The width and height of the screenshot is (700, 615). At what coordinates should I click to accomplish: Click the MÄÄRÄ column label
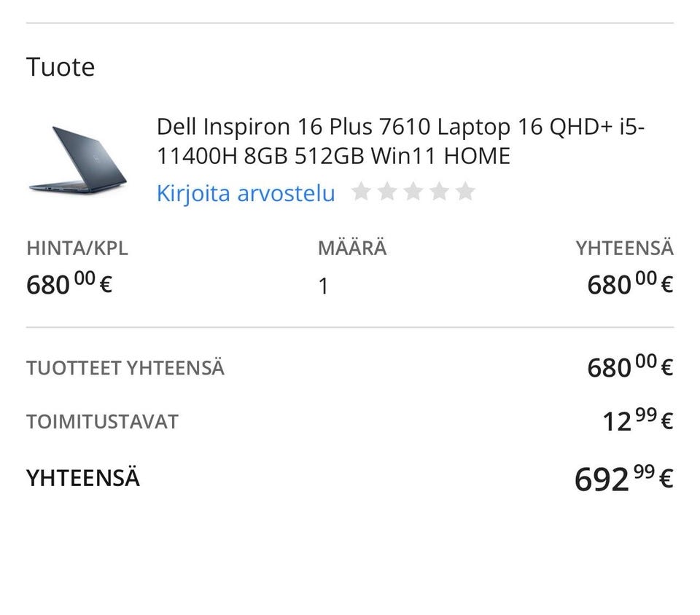coord(352,248)
